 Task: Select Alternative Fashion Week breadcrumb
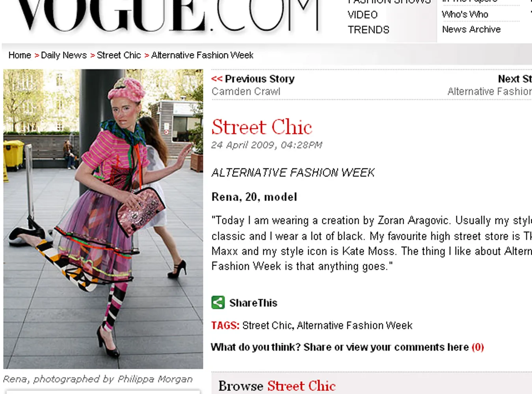tap(202, 55)
